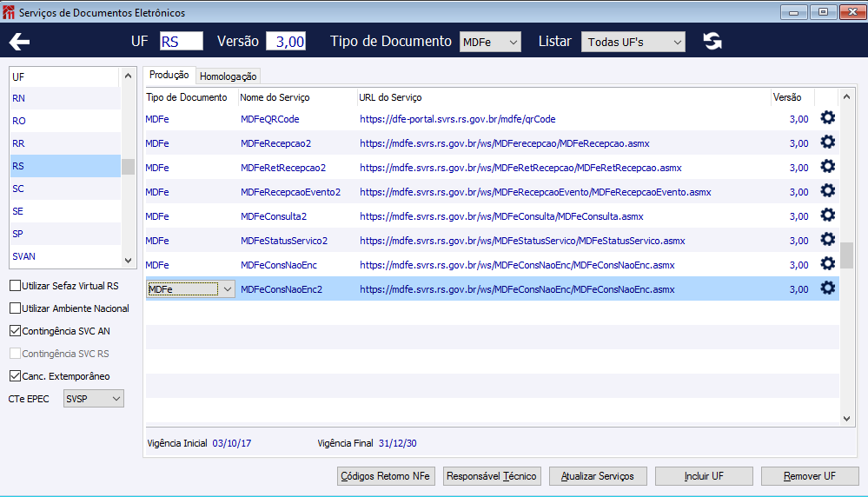Click the UF list scrollbar thumb
The image size is (868, 497).
point(128,167)
